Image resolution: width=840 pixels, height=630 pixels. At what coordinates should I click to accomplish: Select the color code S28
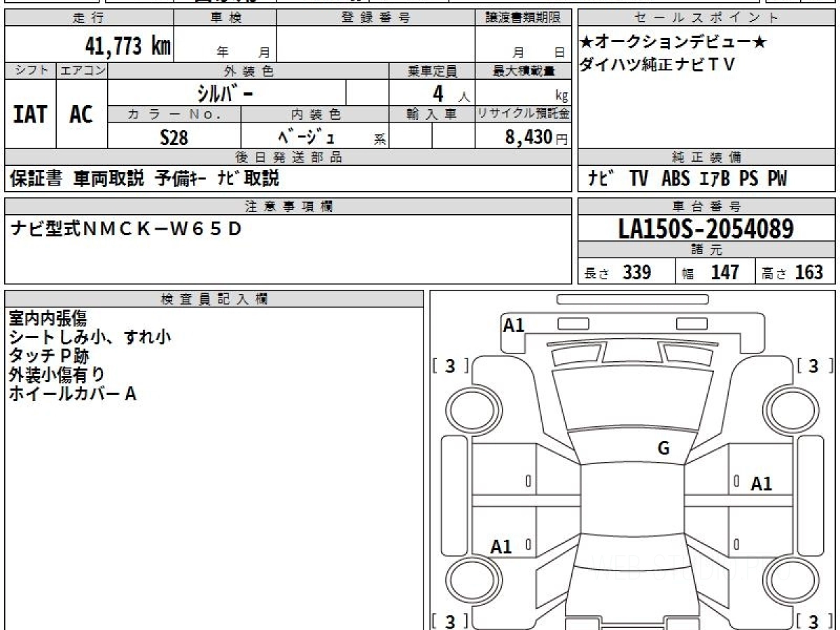point(174,137)
